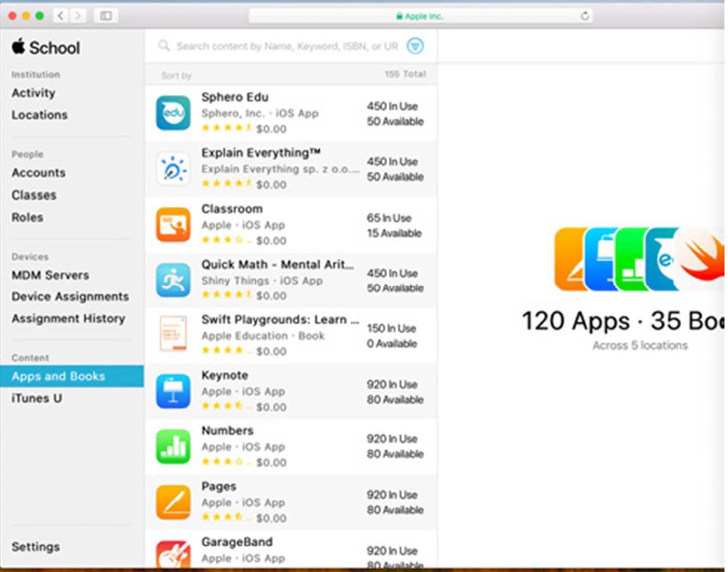Click MDM Servers link

pyautogui.click(x=50, y=275)
